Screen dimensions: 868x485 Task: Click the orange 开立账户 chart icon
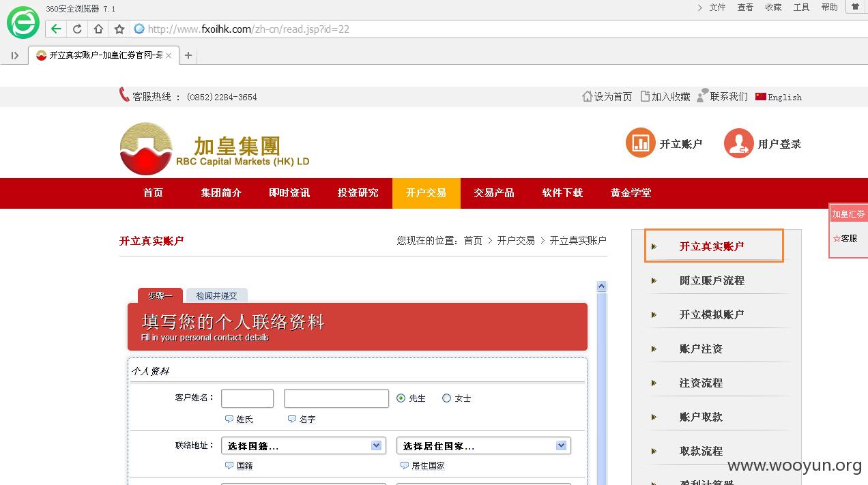[640, 143]
